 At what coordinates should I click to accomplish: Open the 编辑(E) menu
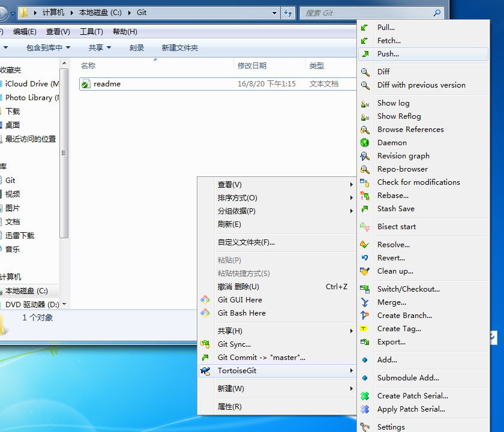tap(25, 32)
